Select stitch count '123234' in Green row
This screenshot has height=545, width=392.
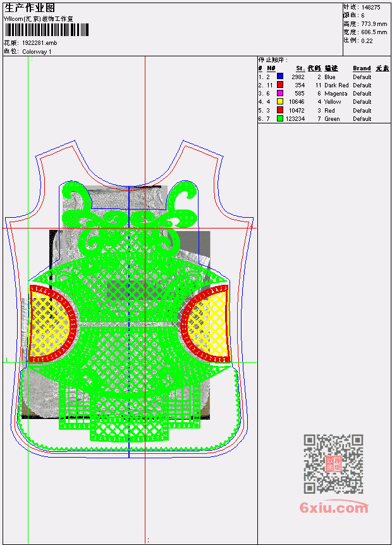coord(295,119)
